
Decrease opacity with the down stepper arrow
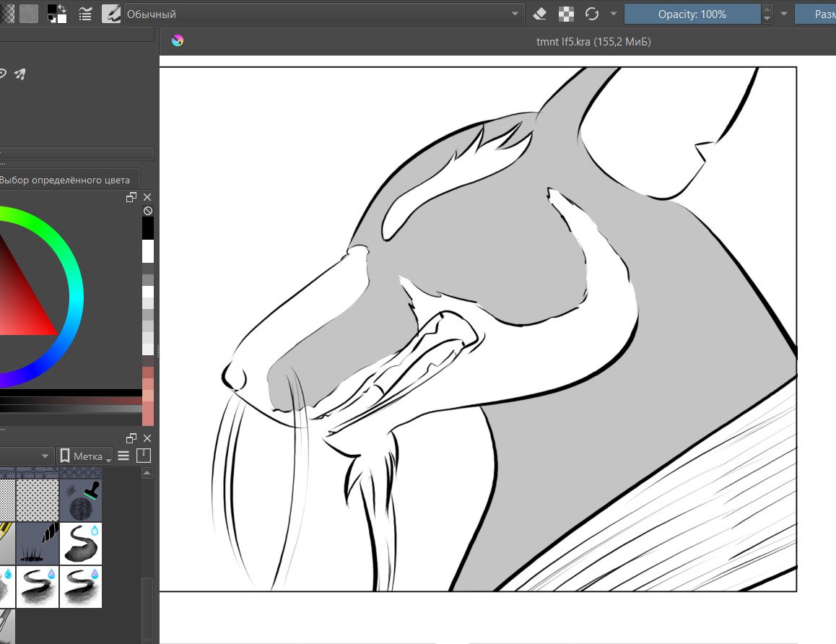767,19
